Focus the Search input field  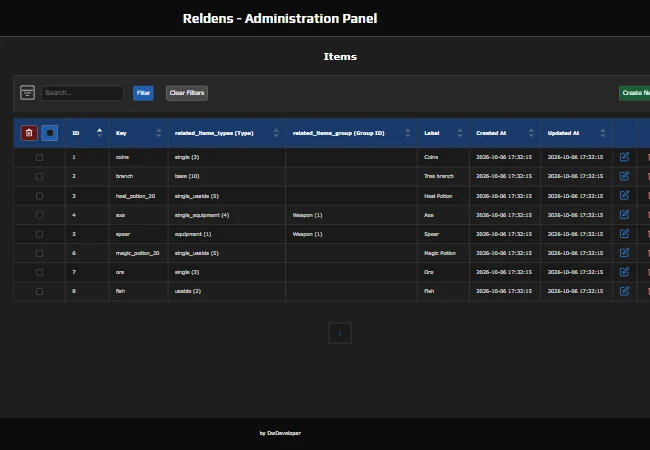82,93
